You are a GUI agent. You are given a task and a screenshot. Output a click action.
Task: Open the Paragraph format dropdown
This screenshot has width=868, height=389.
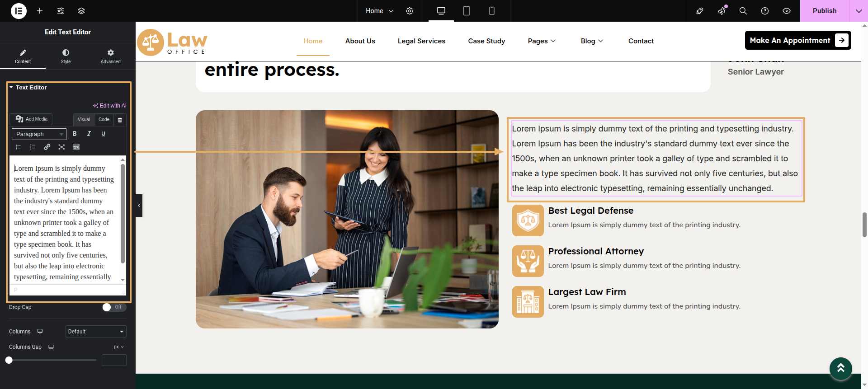(39, 134)
